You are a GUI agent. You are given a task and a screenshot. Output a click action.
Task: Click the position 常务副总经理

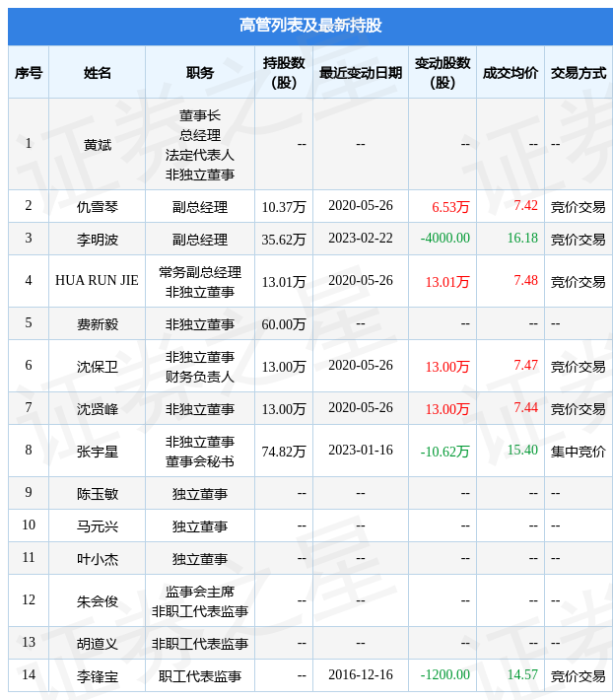[200, 272]
